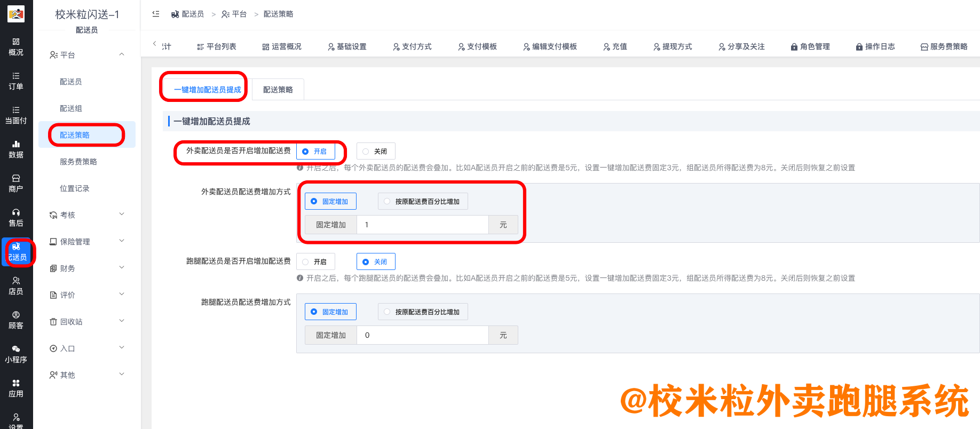
Task: Open 设置 at sidebar bottom
Action: pyautogui.click(x=16, y=422)
